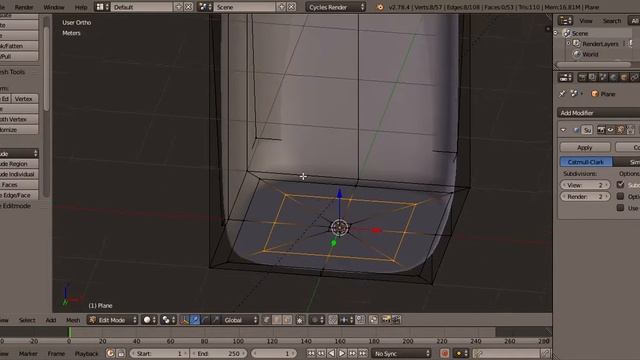Open the Add Modifier dropdown

[598, 113]
